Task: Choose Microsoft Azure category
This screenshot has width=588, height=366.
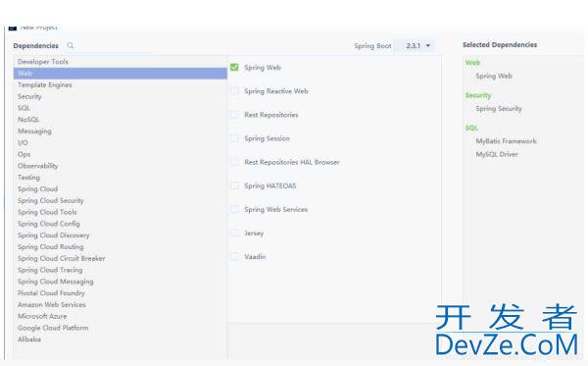Action: pyautogui.click(x=120, y=316)
